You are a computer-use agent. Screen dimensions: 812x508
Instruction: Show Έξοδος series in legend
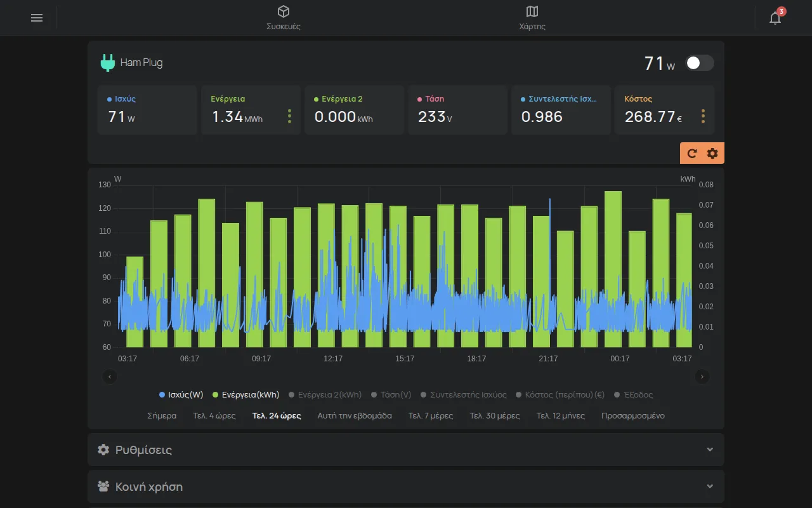tap(633, 394)
